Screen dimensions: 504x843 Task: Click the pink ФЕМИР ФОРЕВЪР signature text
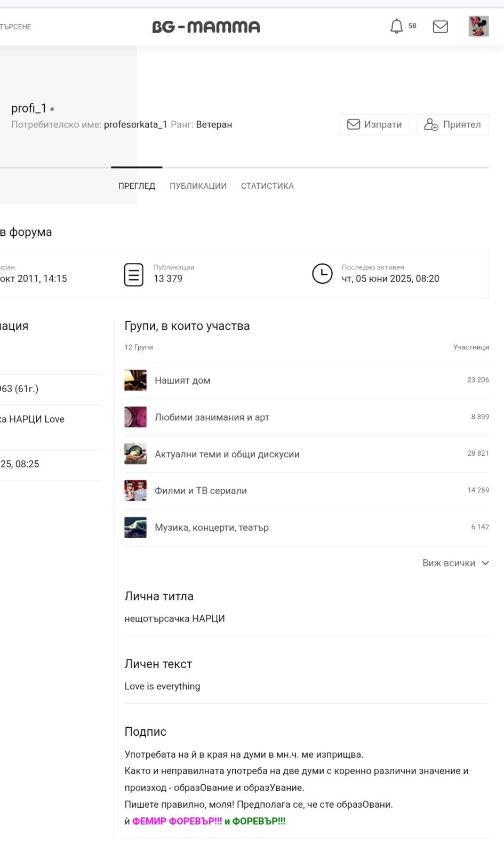pos(177,821)
